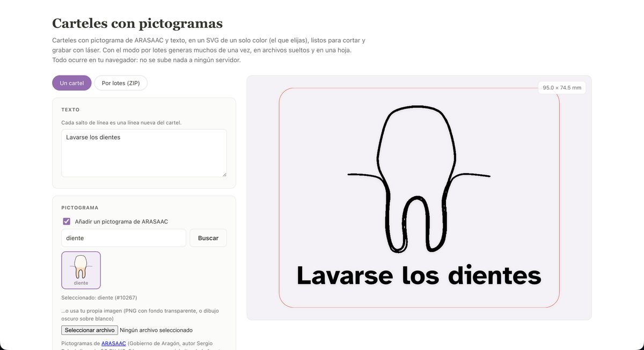
Task: Click the 'PICTOGRAMA' section label
Action: coord(80,207)
